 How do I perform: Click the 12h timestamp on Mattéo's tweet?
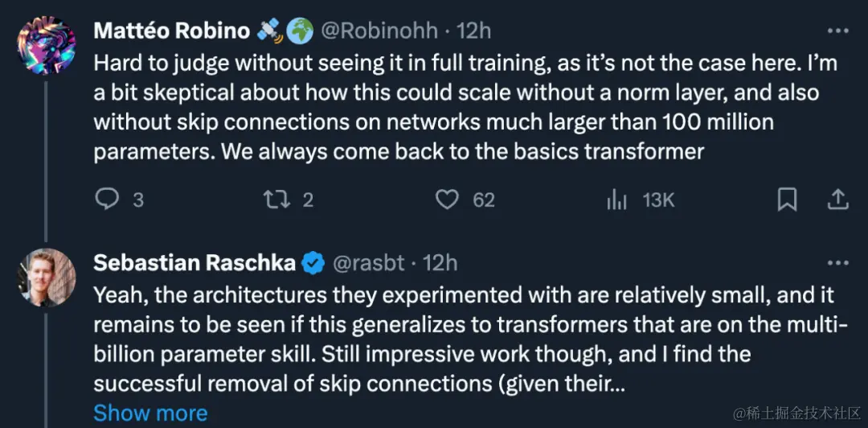pos(474,31)
